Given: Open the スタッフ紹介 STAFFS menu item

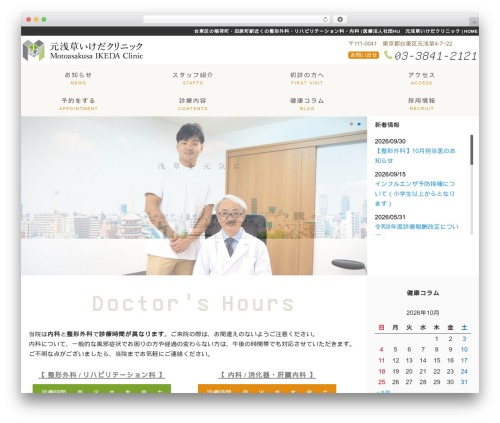Looking at the screenshot, I should (x=193, y=78).
